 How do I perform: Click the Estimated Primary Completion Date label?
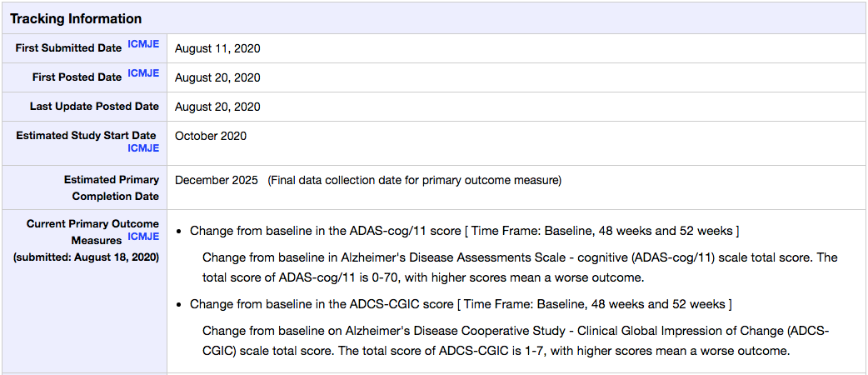(x=112, y=187)
